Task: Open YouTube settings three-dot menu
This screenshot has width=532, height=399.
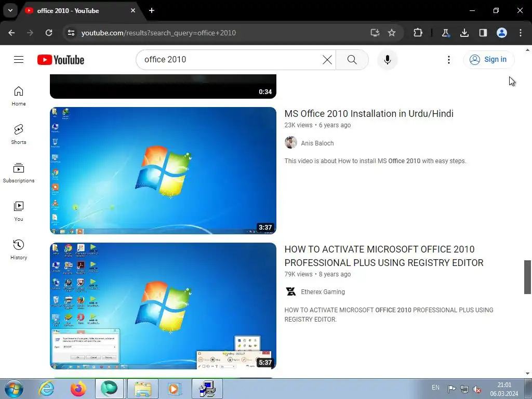Action: 448,60
